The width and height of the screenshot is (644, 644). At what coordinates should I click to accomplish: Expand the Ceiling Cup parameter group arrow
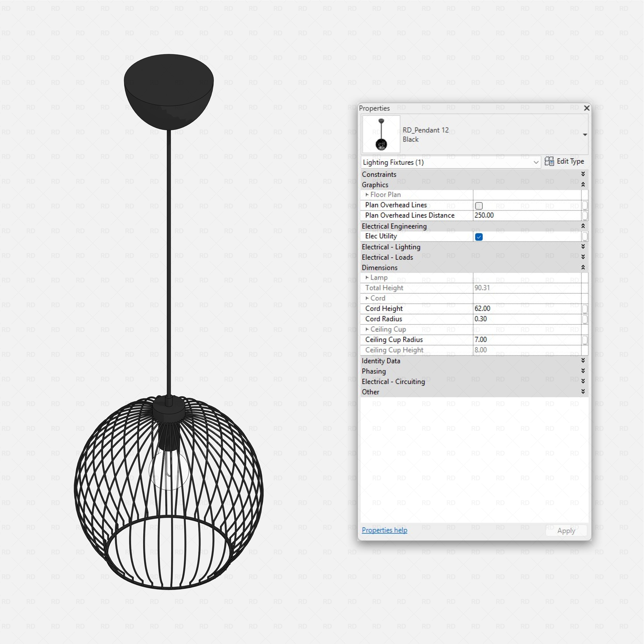click(x=367, y=329)
